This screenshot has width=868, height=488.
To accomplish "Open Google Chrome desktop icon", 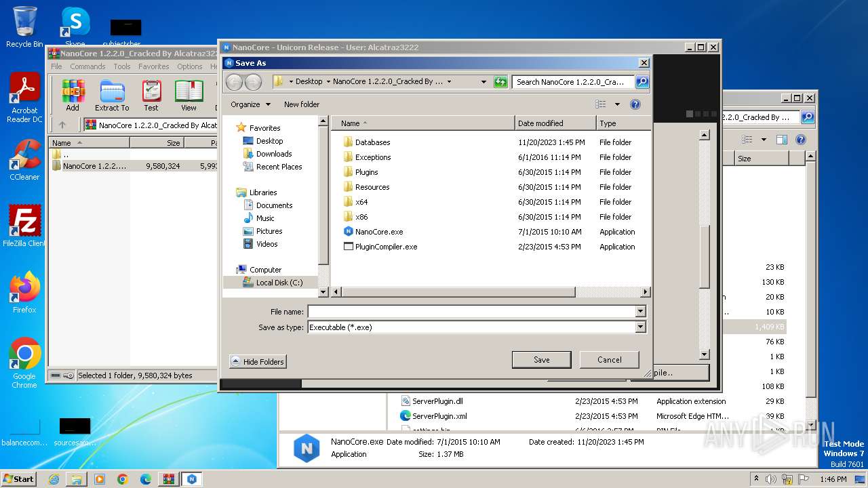I will (x=24, y=363).
